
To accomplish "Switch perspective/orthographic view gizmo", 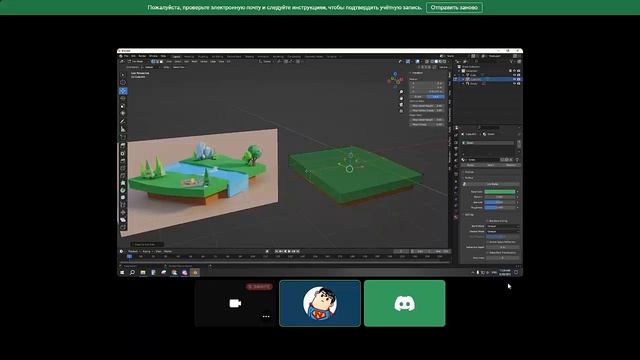I will (x=401, y=111).
